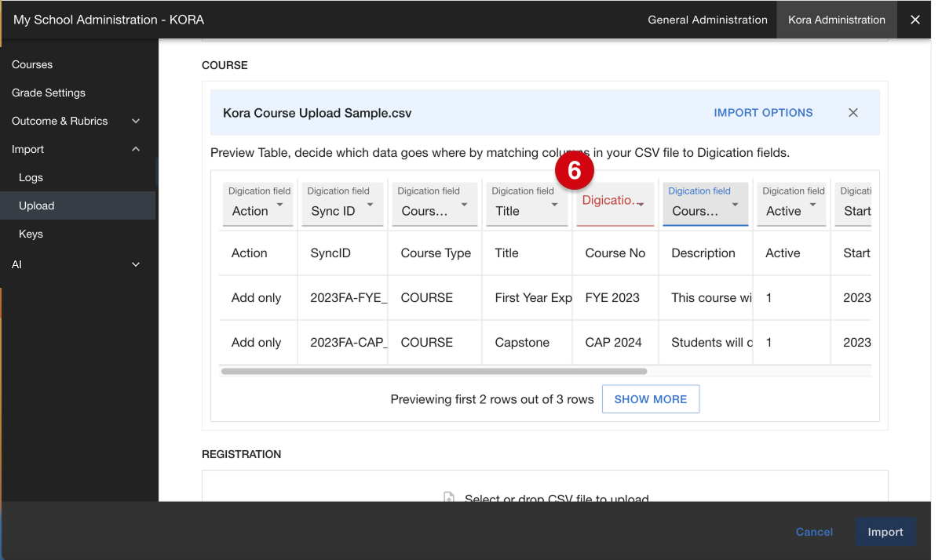
Task: Click the "Course Type" header cell
Action: point(435,253)
